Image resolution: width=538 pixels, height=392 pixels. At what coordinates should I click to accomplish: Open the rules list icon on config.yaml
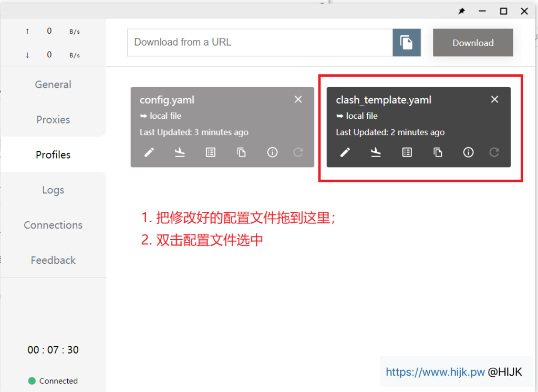211,152
